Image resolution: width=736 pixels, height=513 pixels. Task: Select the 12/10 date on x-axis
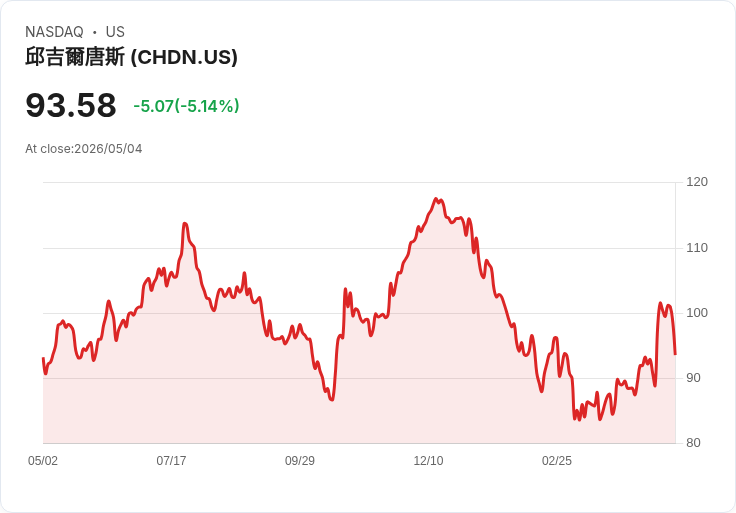pyautogui.click(x=428, y=460)
